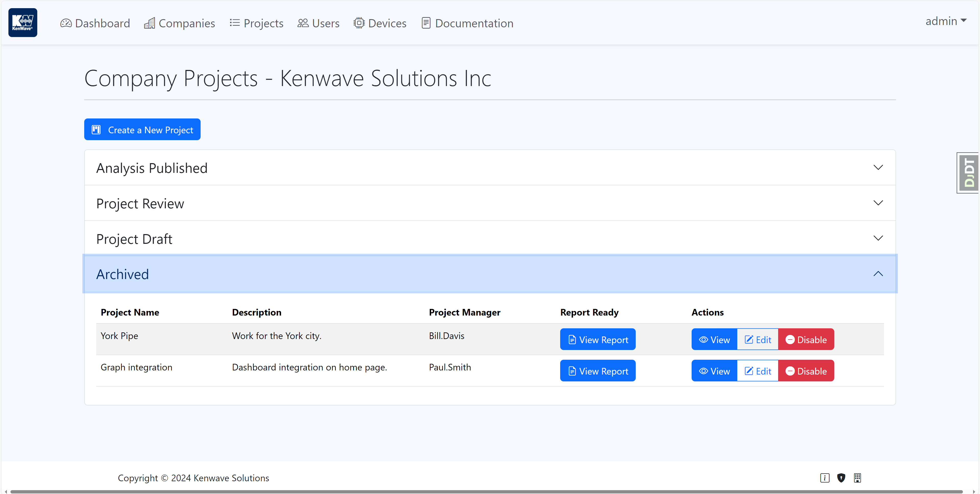Collapse the Archived section
Viewport: 980px width, 494px height.
point(490,274)
